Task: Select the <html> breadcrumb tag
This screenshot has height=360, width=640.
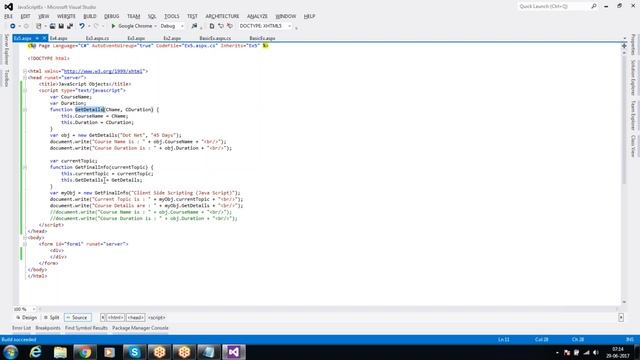Action: click(116, 318)
